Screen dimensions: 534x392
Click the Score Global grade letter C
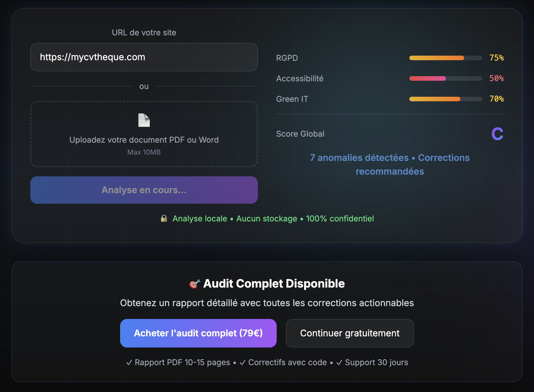point(497,134)
